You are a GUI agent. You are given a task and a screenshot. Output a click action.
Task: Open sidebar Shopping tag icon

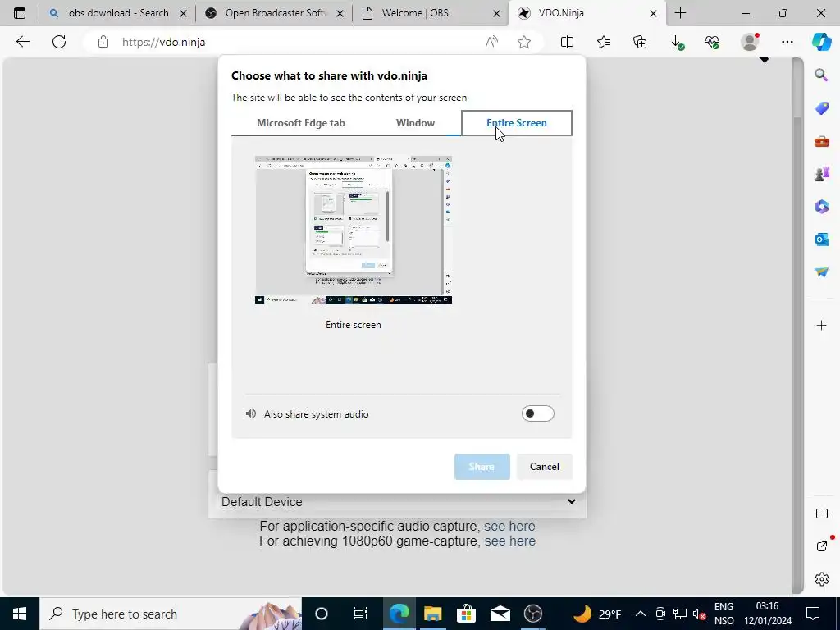click(x=821, y=108)
